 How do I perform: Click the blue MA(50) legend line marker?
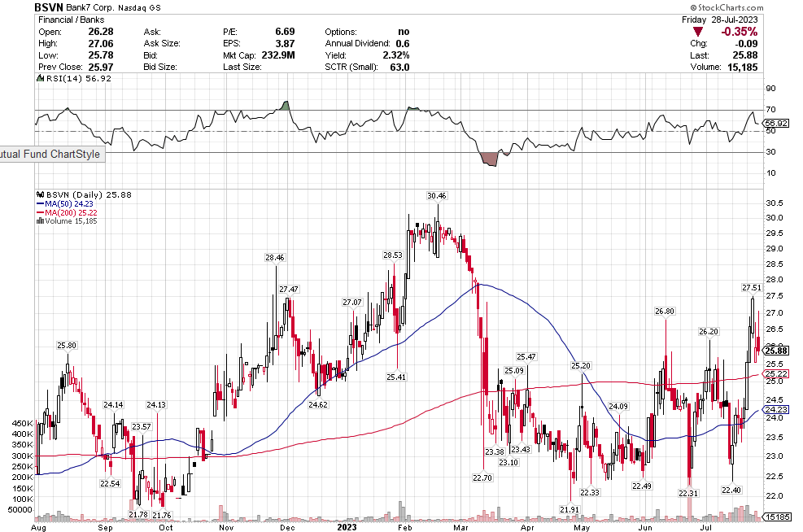click(39, 204)
